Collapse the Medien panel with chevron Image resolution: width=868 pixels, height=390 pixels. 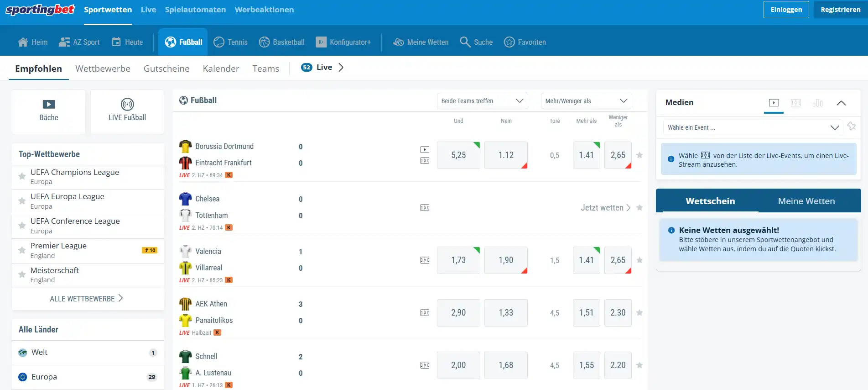[841, 103]
